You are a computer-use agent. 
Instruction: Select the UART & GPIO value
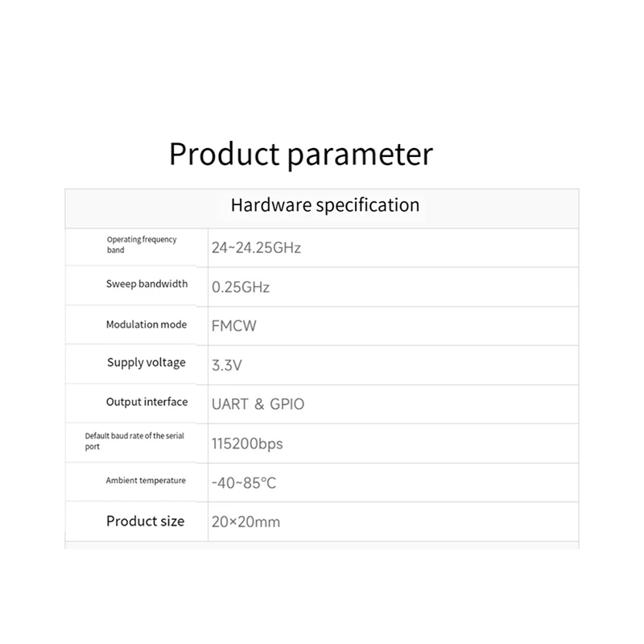258,404
